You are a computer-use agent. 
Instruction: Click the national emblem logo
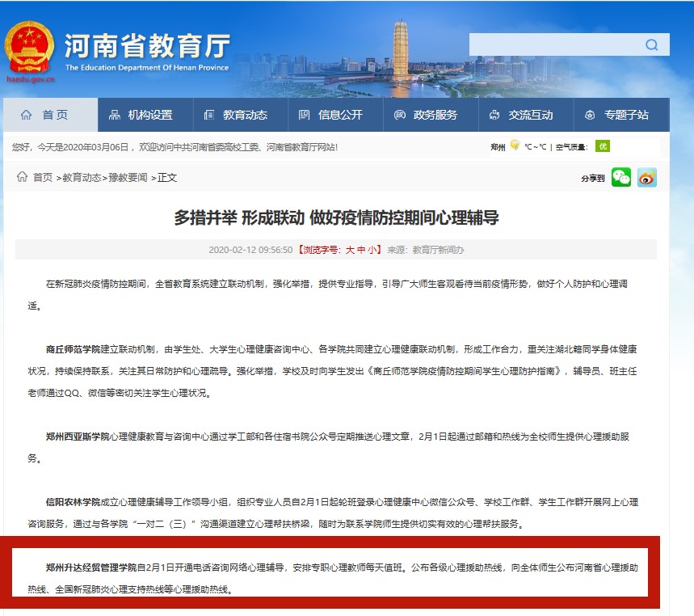[x=30, y=47]
